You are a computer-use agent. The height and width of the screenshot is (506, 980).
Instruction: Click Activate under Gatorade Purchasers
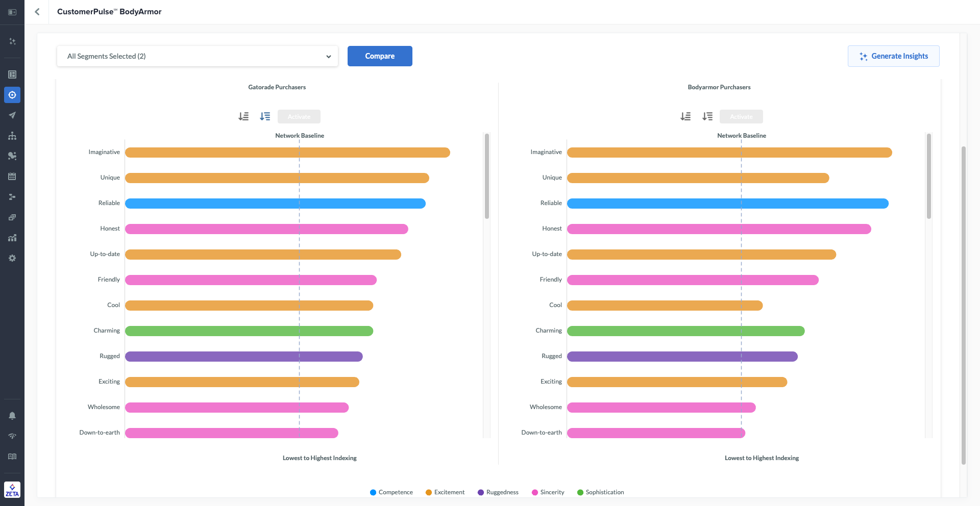299,117
